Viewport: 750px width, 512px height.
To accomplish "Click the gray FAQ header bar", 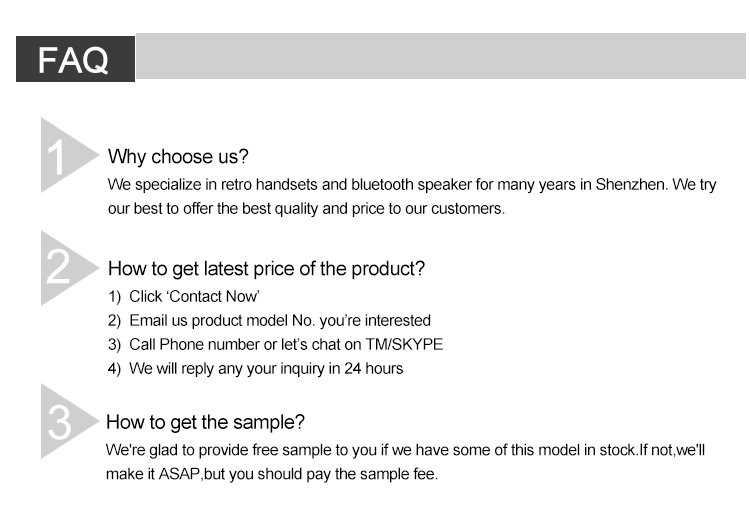I will (x=441, y=56).
